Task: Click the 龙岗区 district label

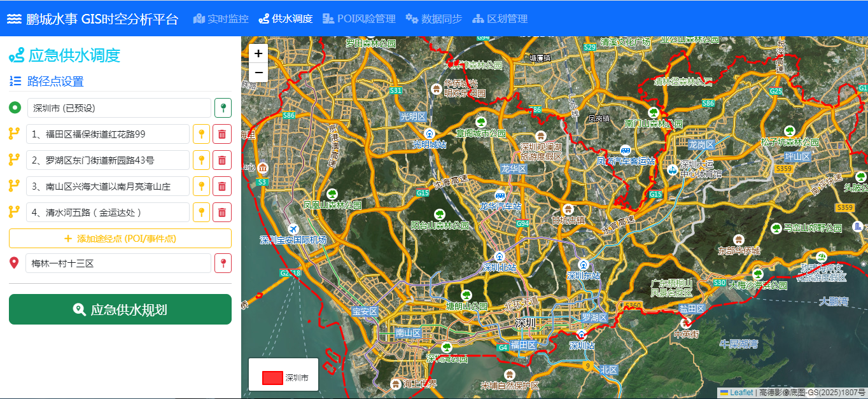Action: point(702,145)
